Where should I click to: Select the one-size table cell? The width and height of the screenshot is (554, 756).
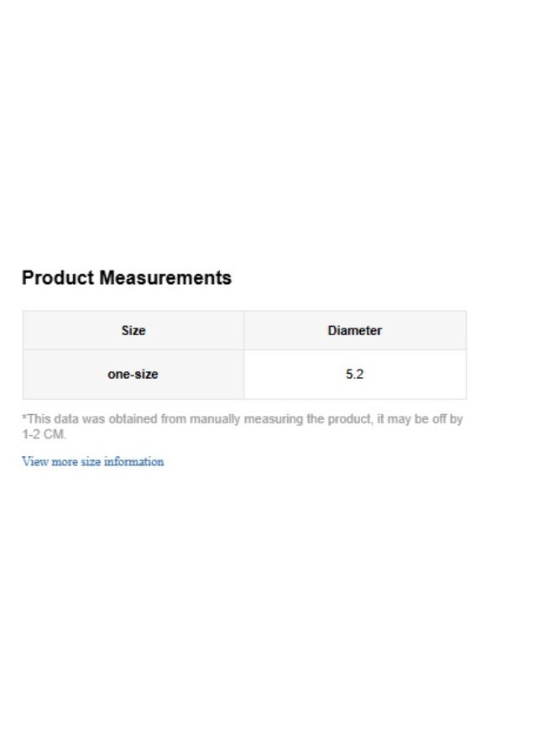(x=133, y=375)
